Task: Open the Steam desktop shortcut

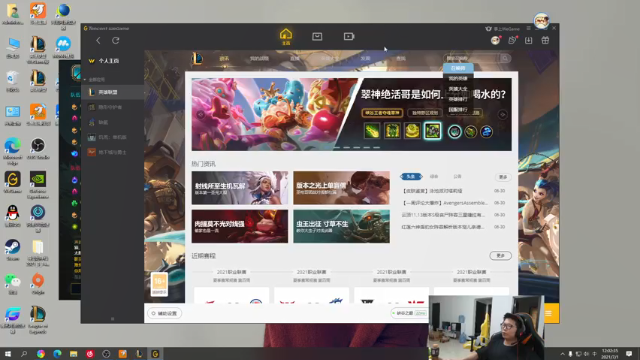Action: coord(13,250)
